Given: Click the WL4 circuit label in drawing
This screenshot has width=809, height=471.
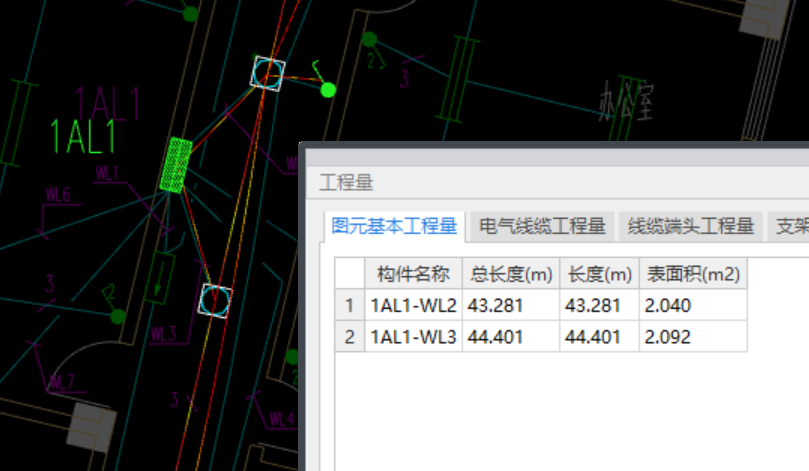Looking at the screenshot, I should tap(281, 418).
